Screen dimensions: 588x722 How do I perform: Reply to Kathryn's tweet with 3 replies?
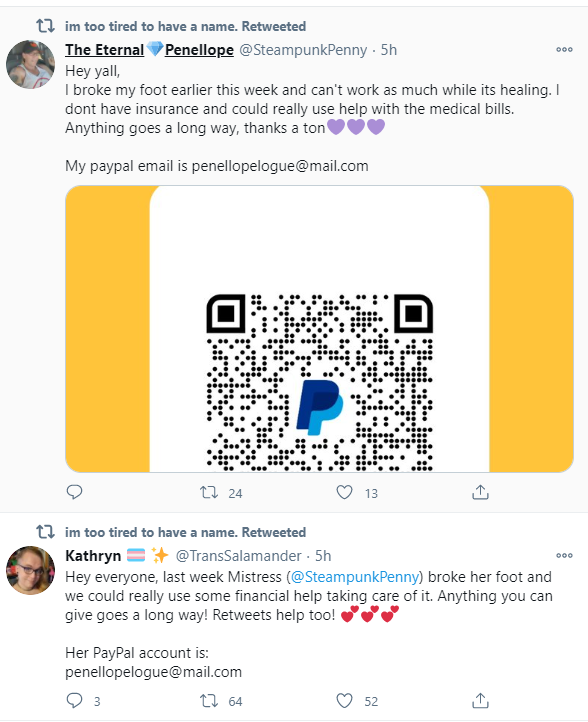coord(74,700)
